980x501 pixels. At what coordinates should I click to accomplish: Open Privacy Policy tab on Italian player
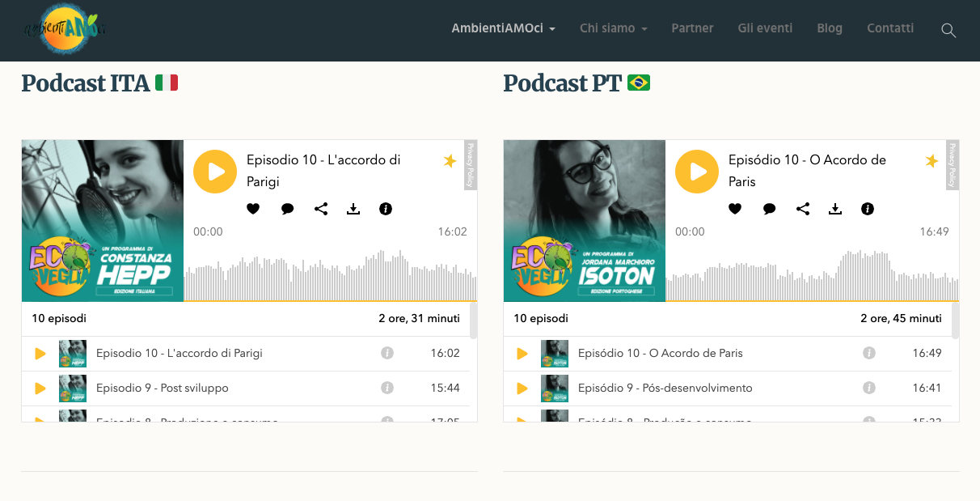tap(471, 165)
